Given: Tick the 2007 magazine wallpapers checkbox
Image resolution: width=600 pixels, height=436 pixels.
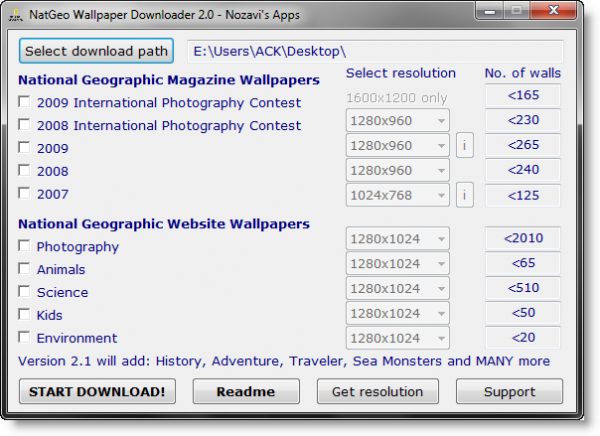Looking at the screenshot, I should pyautogui.click(x=24, y=193).
